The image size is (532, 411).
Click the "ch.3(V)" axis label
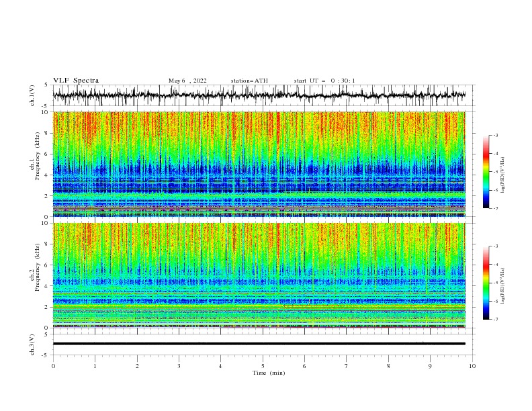click(32, 345)
